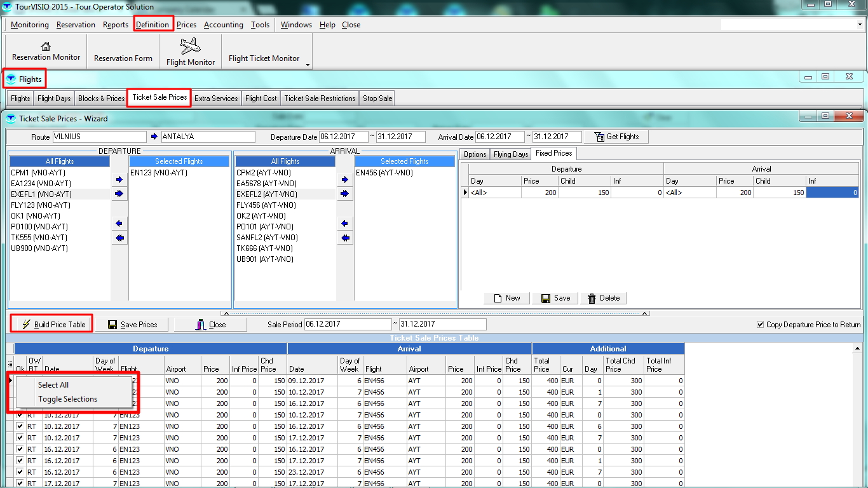Open the grid column selector icon beside Ok header
The height and width of the screenshot is (488, 868).
coord(10,365)
